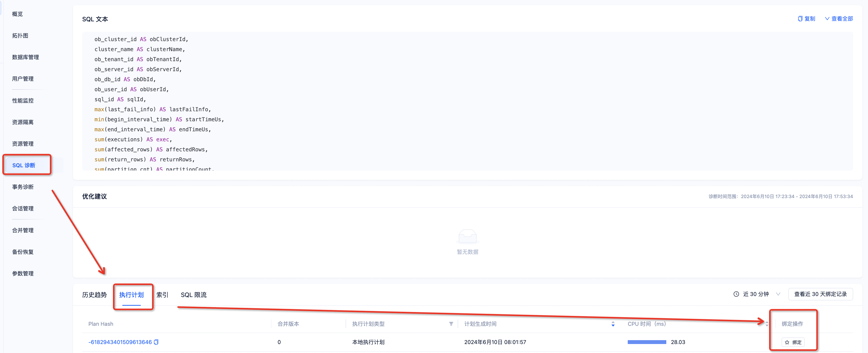Click filter icon on 执行计划类型 column
868x353 pixels.
451,324
